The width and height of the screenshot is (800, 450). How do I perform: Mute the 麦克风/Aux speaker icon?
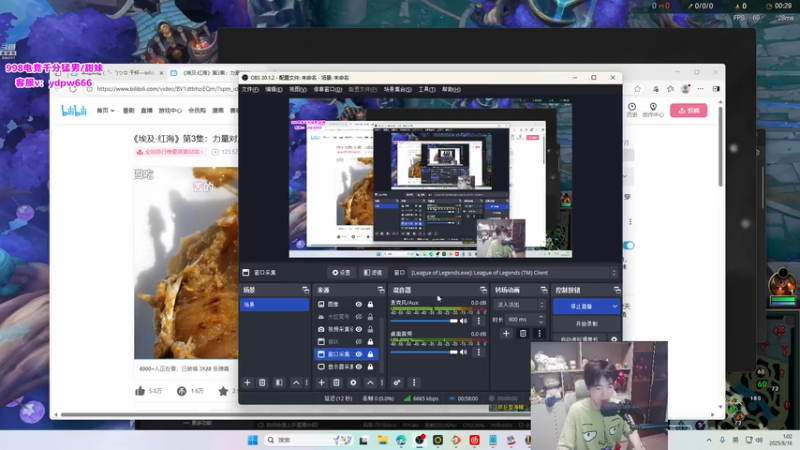point(463,321)
